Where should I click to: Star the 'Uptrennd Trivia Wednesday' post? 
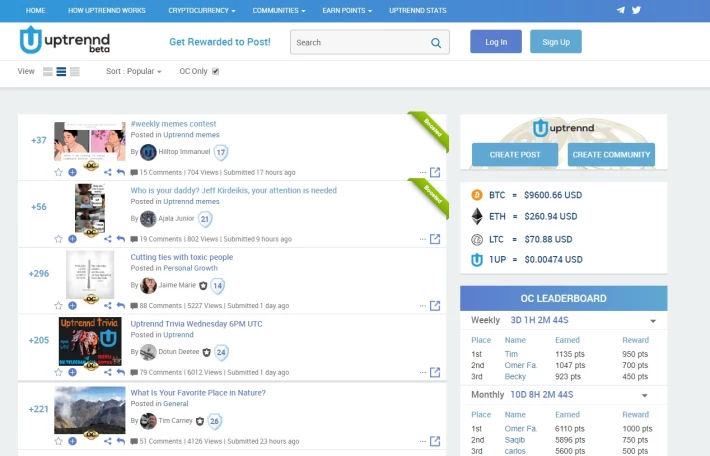point(58,372)
